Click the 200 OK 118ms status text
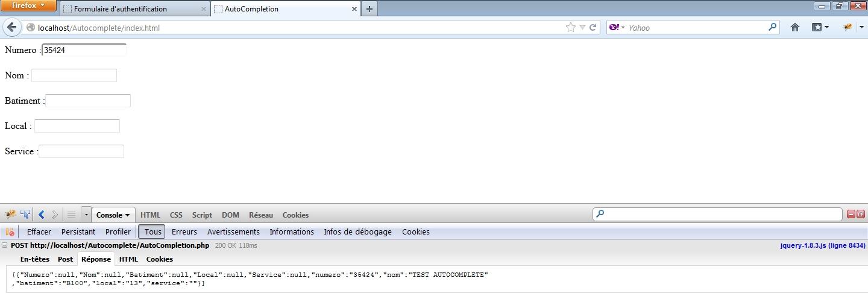Image resolution: width=868 pixels, height=299 pixels. tap(236, 246)
